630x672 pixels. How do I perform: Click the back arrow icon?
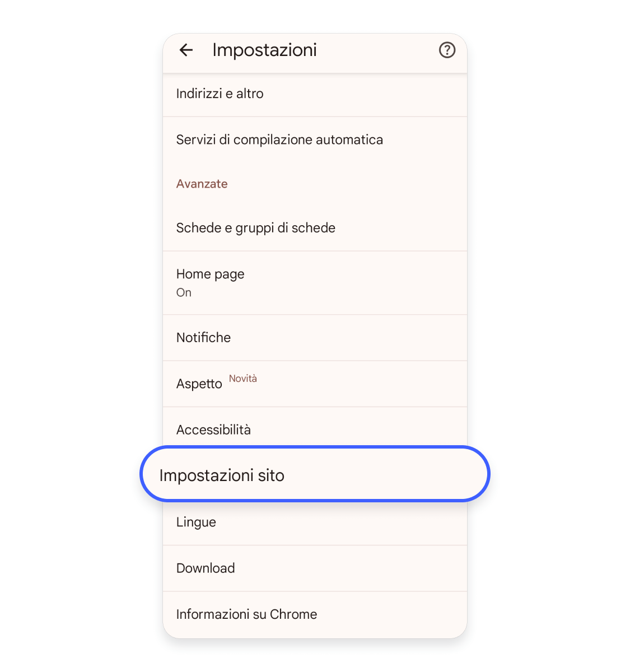(186, 50)
